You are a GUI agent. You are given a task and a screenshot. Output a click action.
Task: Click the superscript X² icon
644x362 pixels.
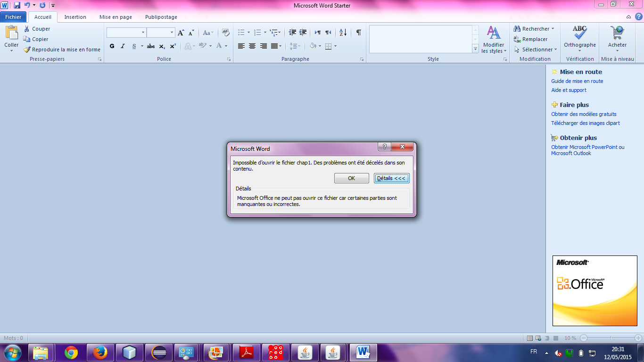[173, 46]
